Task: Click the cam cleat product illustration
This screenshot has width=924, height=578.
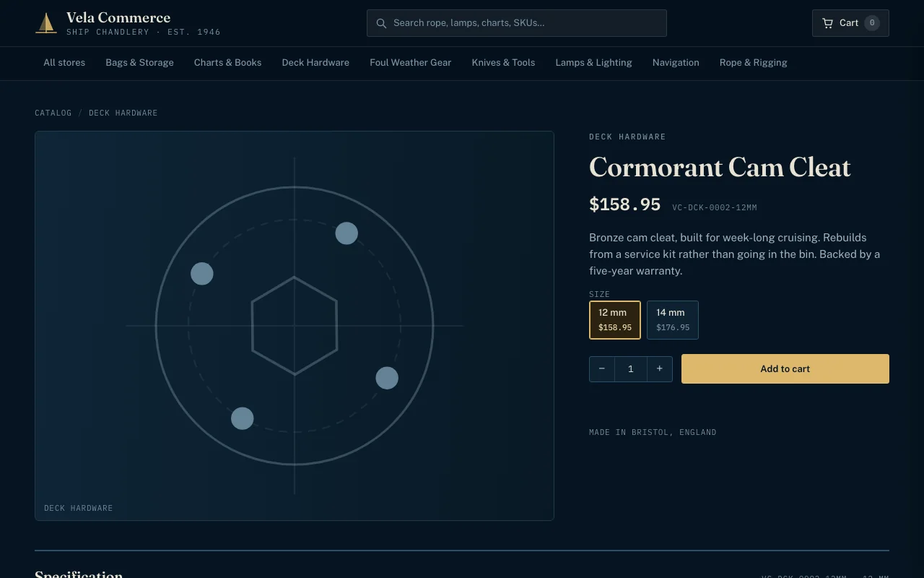Action: 295,326
